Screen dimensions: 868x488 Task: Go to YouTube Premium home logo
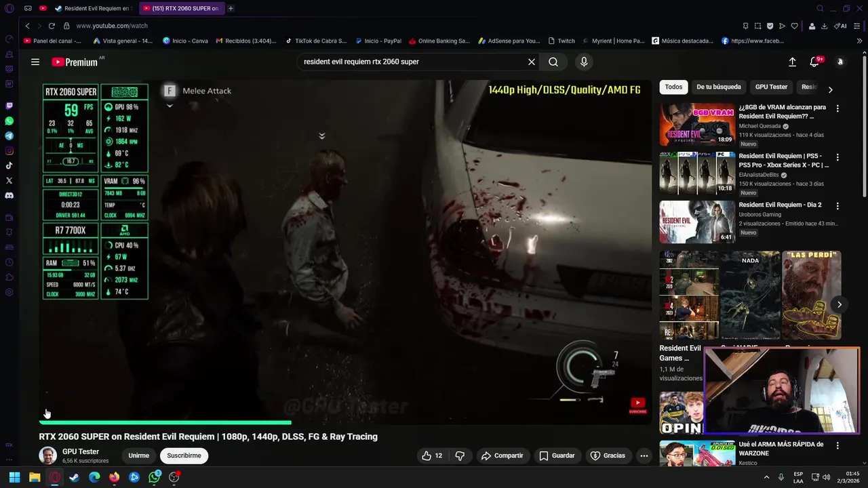(75, 62)
